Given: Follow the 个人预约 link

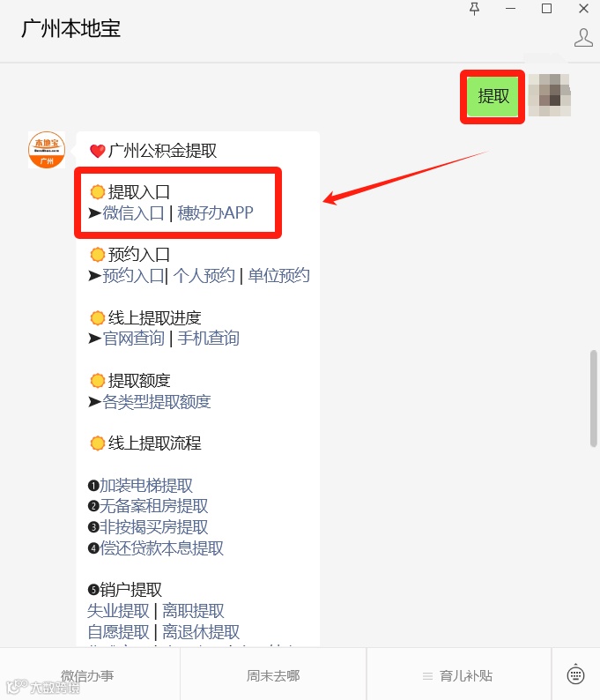Looking at the screenshot, I should [x=204, y=275].
